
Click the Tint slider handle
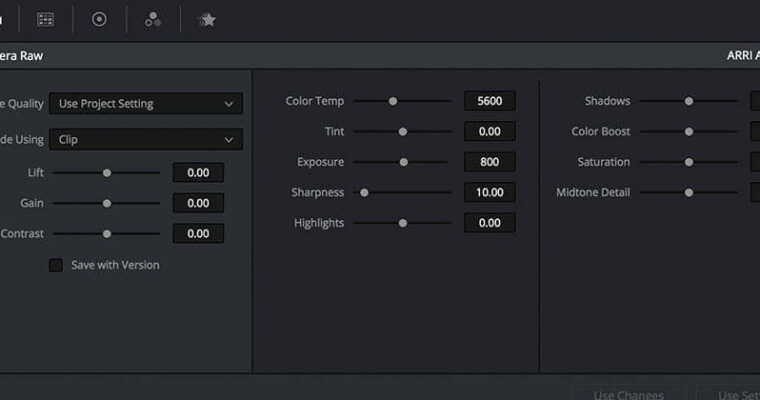(x=403, y=132)
